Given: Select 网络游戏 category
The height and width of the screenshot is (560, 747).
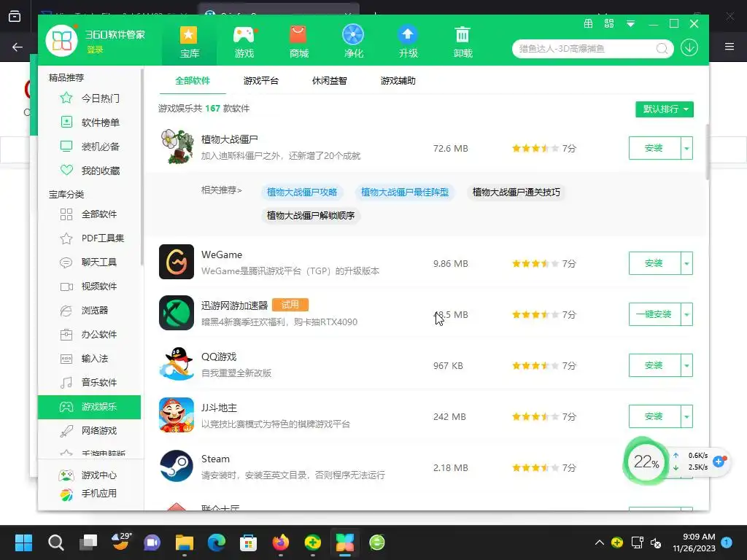Looking at the screenshot, I should pos(90,430).
